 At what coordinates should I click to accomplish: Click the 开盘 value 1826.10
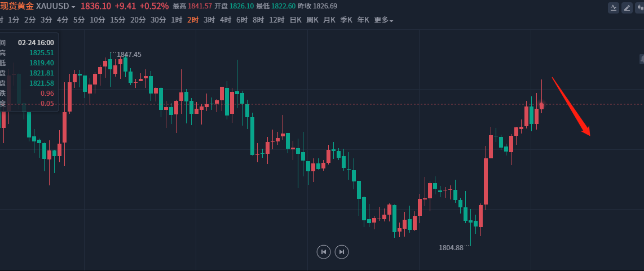coord(242,6)
